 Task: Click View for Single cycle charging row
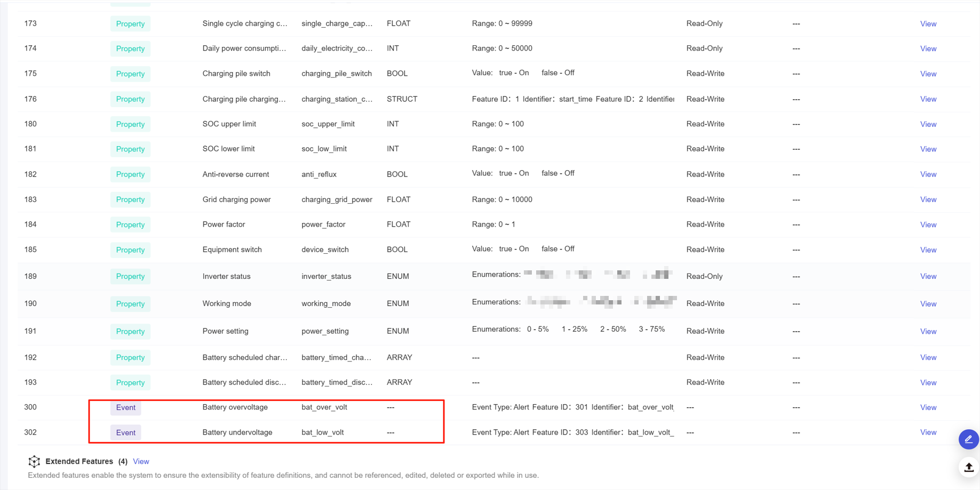click(x=928, y=24)
